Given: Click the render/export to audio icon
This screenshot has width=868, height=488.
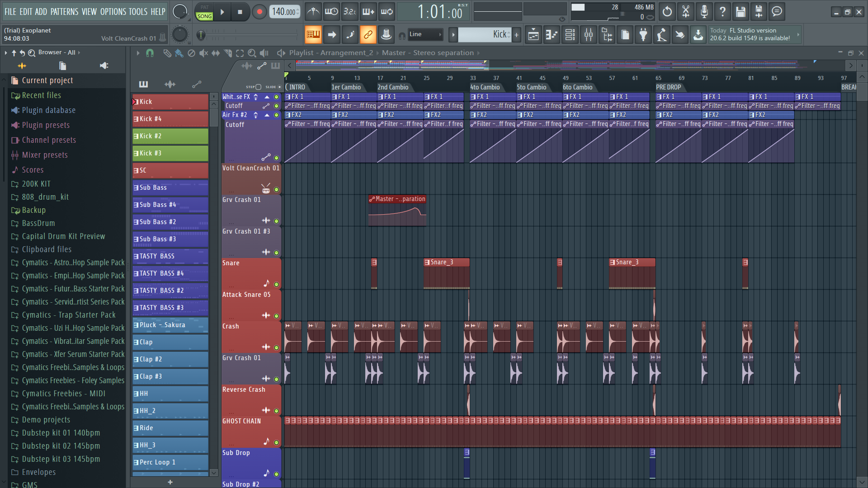Looking at the screenshot, I should click(759, 12).
